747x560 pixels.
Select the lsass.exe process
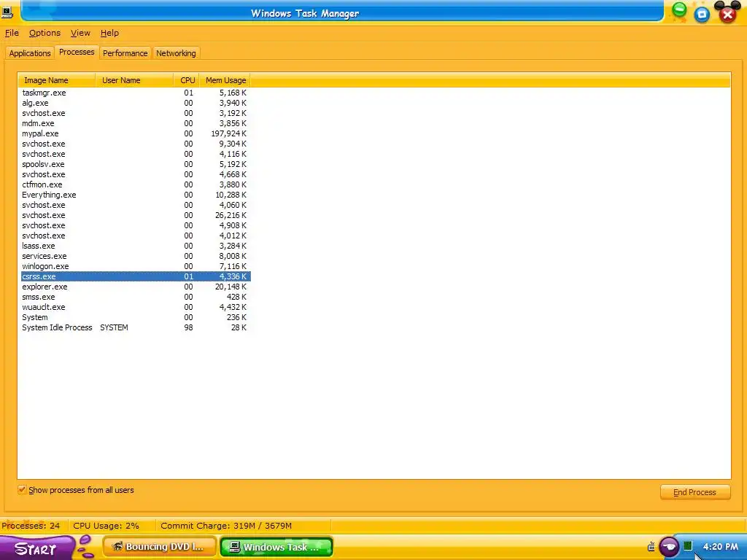135,246
